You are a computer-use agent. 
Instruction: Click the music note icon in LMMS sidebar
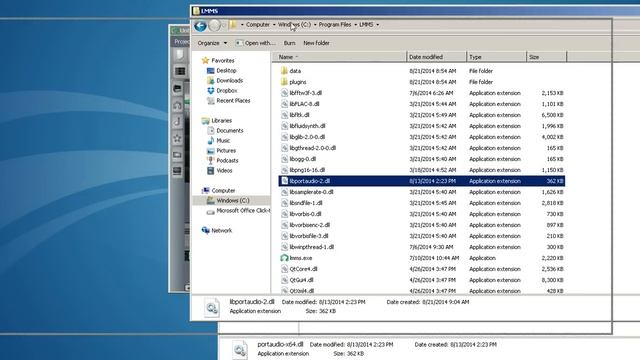click(x=178, y=121)
